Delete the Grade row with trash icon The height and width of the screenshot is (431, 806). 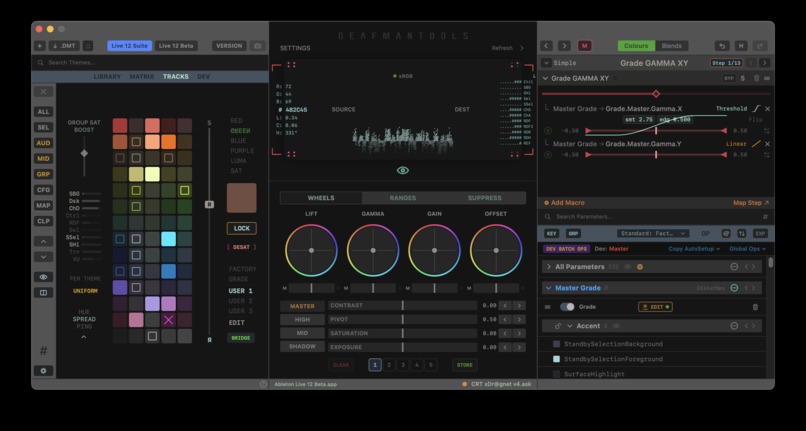755,307
